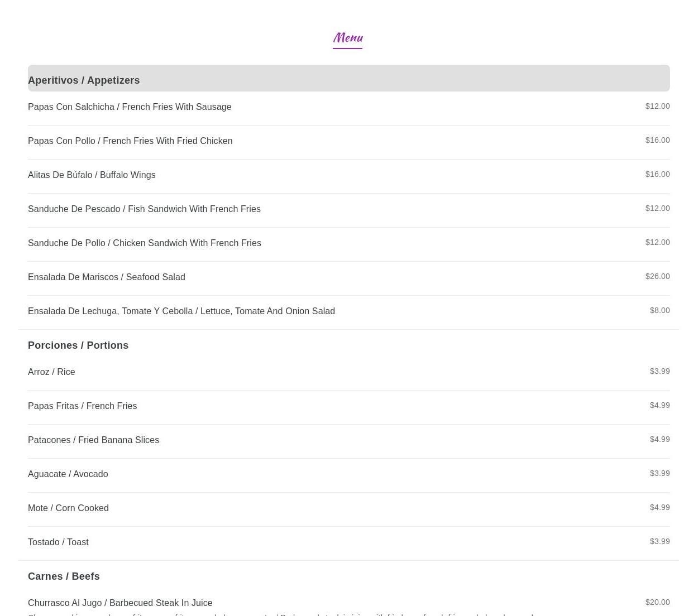Viewport: 698px width, 616px height.
Task: Pick Papas Fritas / French Fries portion
Action: 82,406
